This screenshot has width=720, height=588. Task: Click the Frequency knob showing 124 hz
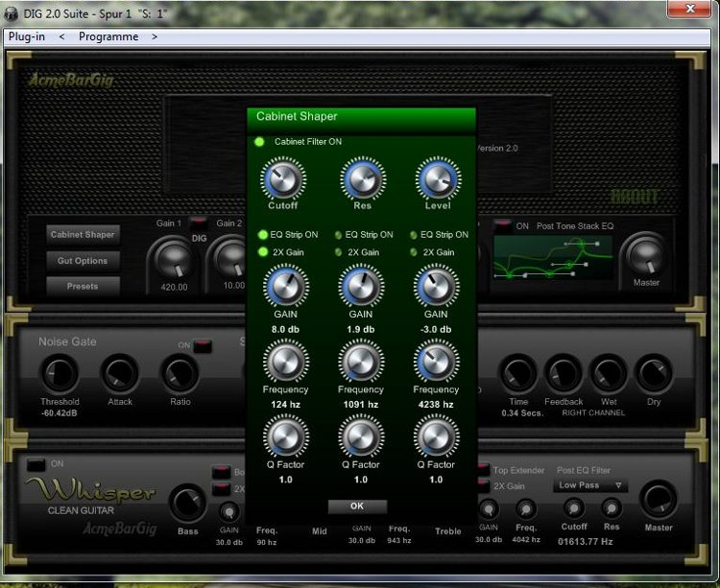click(286, 362)
